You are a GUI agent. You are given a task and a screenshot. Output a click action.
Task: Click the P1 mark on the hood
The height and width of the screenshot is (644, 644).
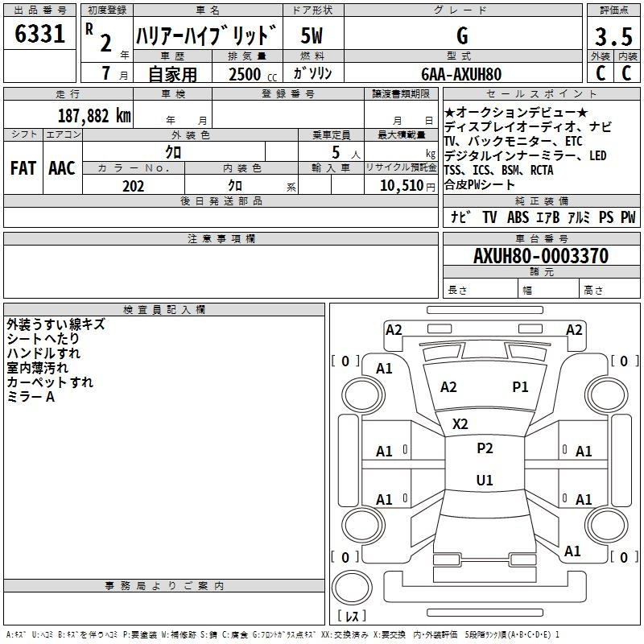(x=520, y=387)
